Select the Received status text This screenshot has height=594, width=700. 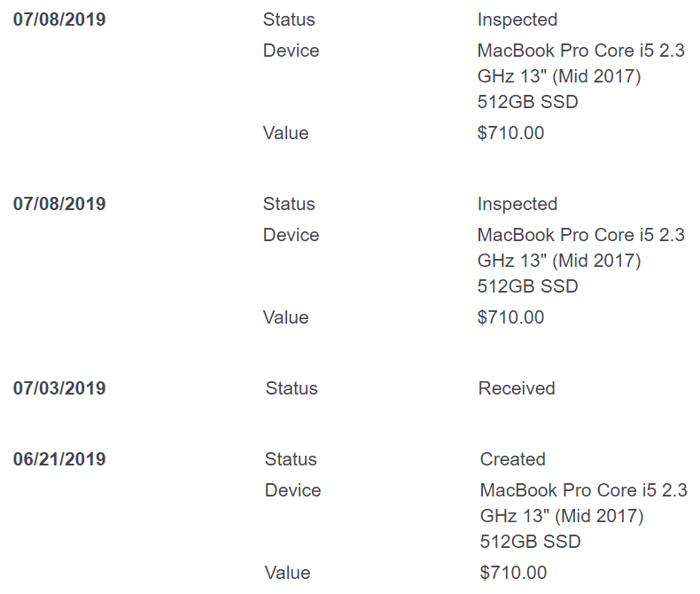point(517,388)
